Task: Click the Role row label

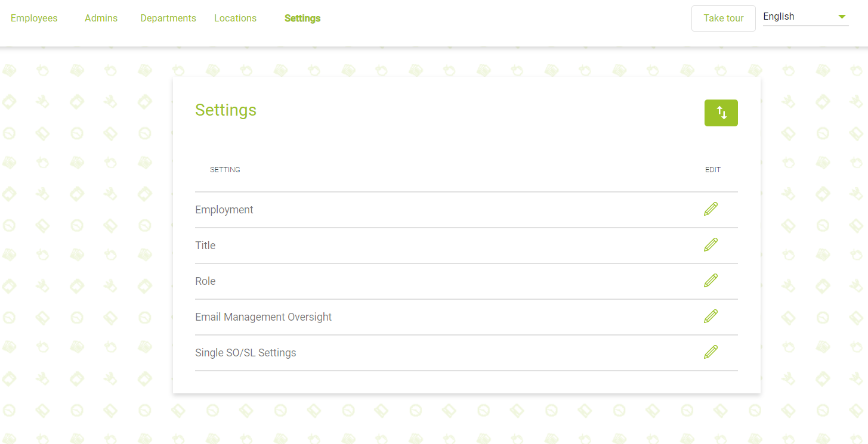Action: click(x=205, y=281)
